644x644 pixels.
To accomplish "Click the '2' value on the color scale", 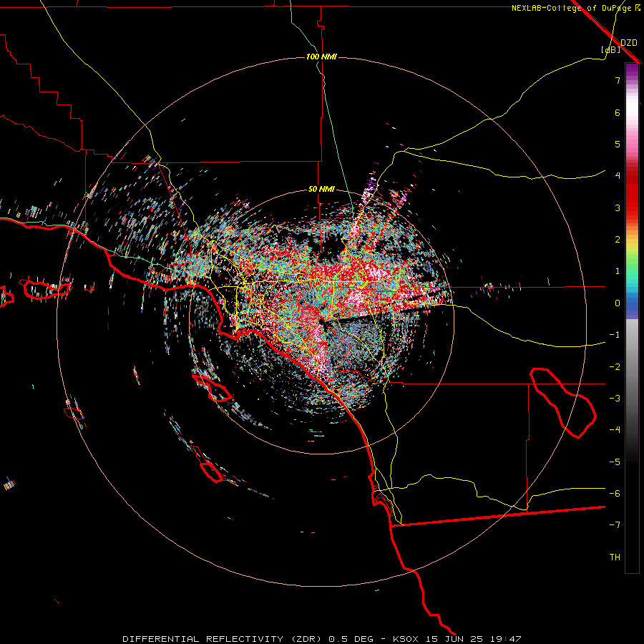I will pos(618,240).
